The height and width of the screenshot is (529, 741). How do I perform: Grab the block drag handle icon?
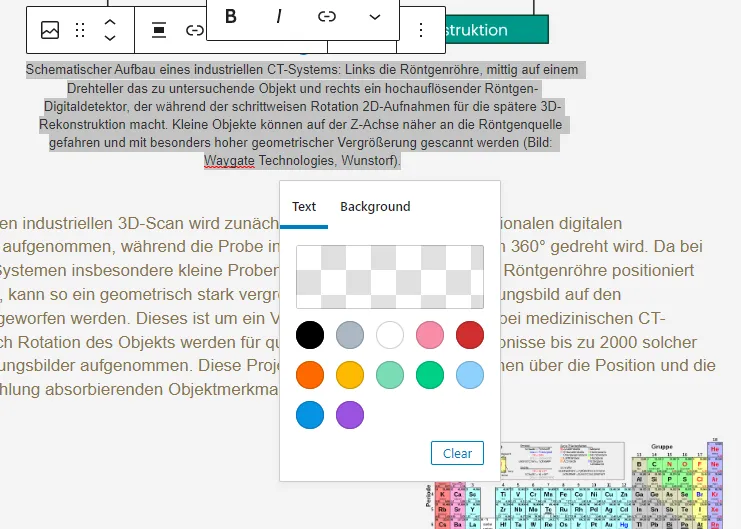point(80,30)
